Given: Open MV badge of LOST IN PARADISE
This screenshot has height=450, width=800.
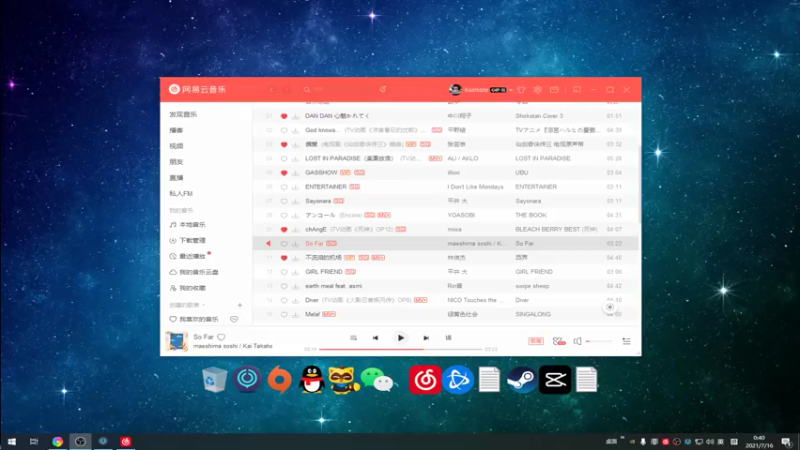Looking at the screenshot, I should (435, 159).
